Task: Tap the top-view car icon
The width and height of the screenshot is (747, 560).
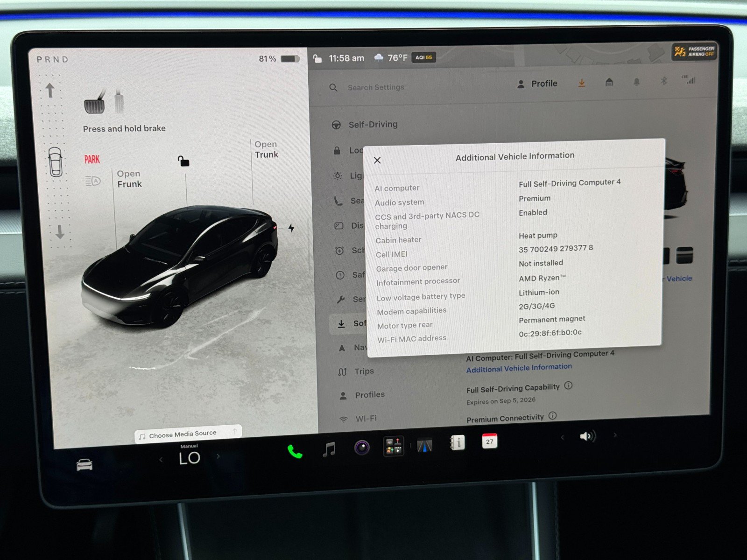Action: [56, 162]
